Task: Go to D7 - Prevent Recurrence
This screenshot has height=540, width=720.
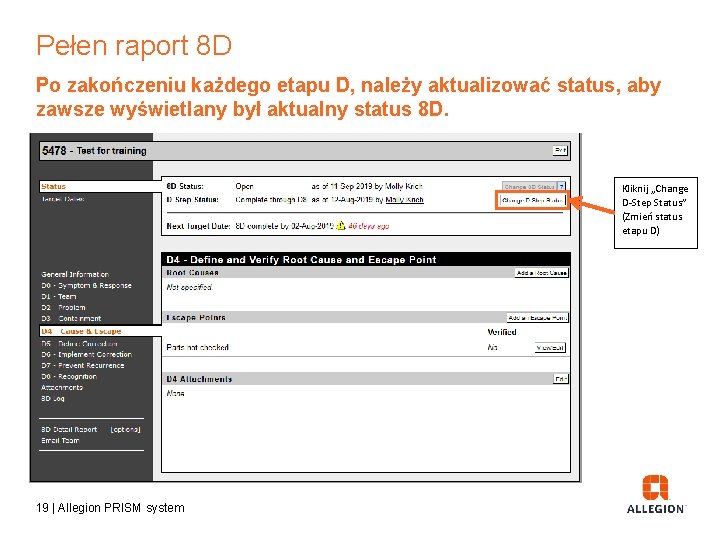Action: tap(83, 366)
